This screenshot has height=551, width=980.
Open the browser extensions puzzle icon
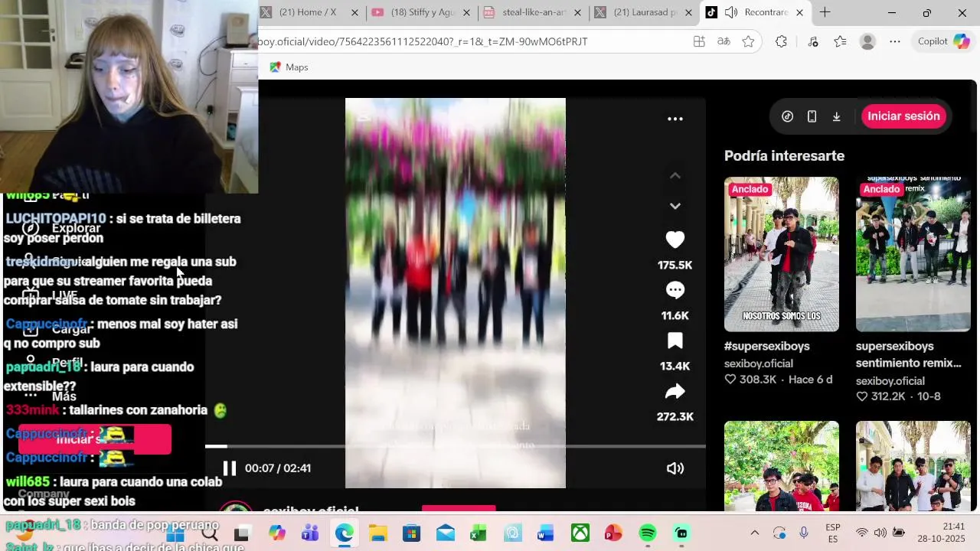click(781, 41)
